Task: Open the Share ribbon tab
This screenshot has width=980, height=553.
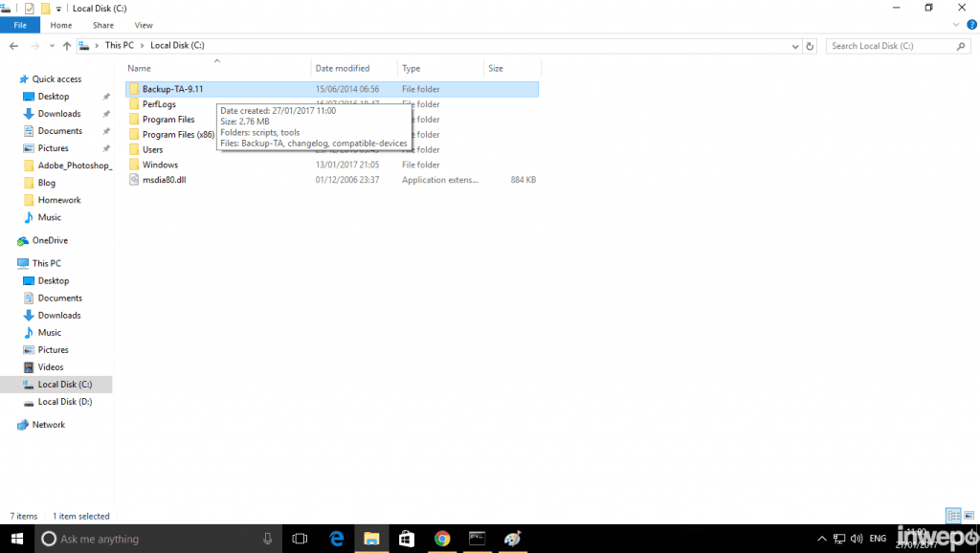Action: (x=103, y=25)
